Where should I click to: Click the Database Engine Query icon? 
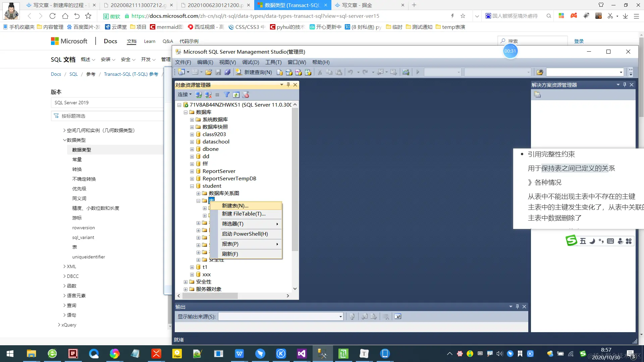click(x=280, y=72)
